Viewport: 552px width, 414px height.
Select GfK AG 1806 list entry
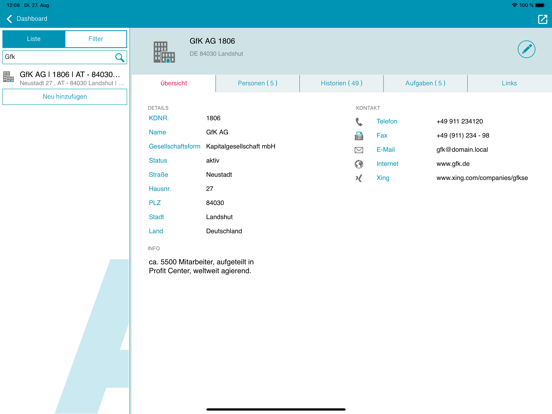click(65, 78)
